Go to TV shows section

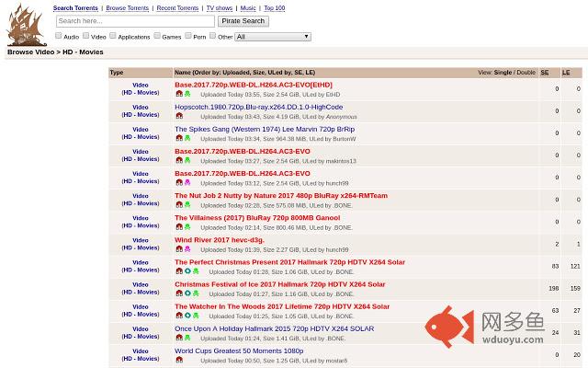(x=220, y=8)
